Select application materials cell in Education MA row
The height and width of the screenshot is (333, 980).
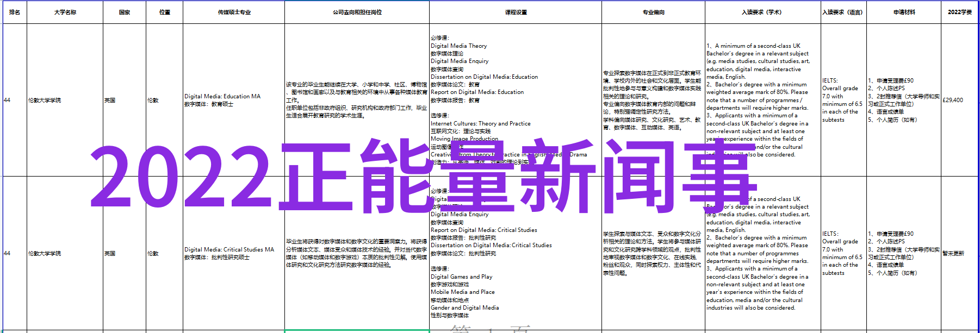pyautogui.click(x=904, y=100)
